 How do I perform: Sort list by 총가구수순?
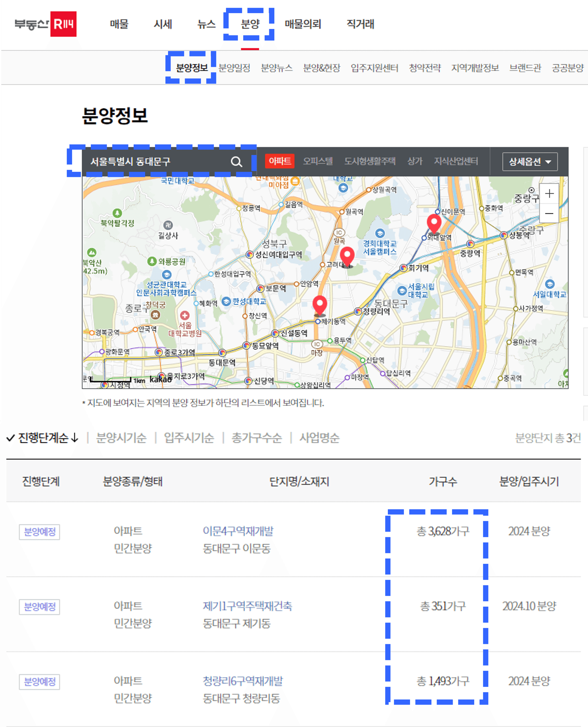[256, 438]
